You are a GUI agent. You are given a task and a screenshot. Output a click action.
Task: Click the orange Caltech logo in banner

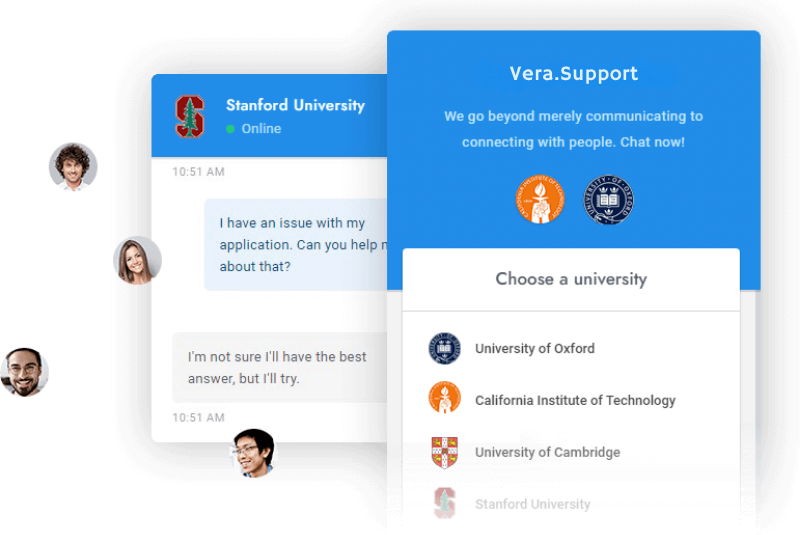click(540, 199)
